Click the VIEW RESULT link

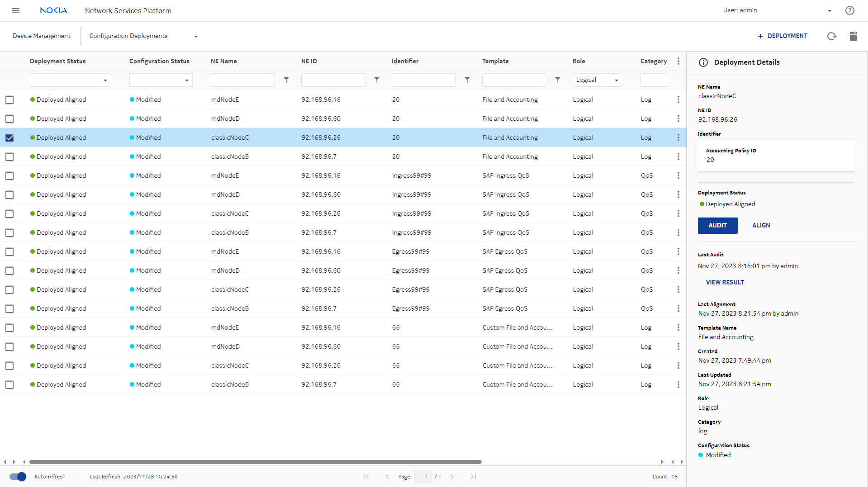point(725,282)
